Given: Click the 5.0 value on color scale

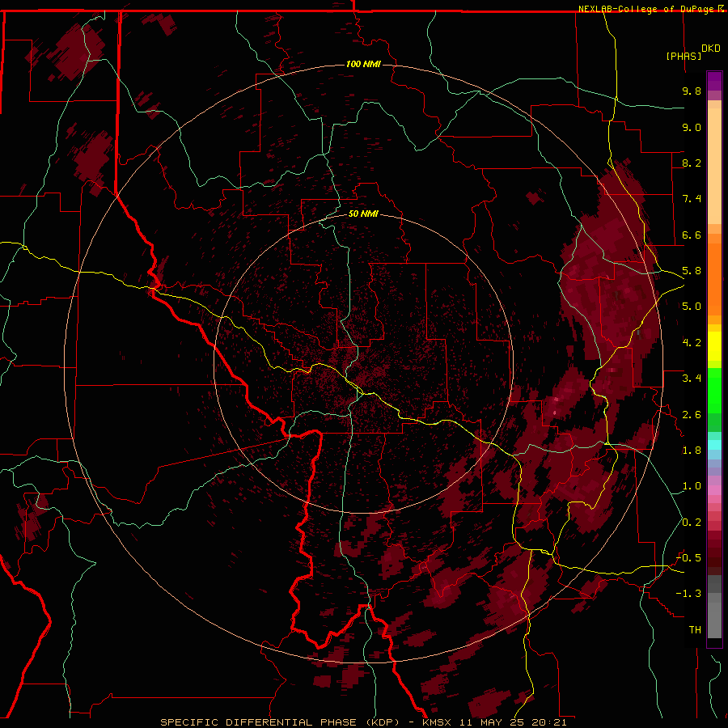Looking at the screenshot, I should [x=692, y=307].
